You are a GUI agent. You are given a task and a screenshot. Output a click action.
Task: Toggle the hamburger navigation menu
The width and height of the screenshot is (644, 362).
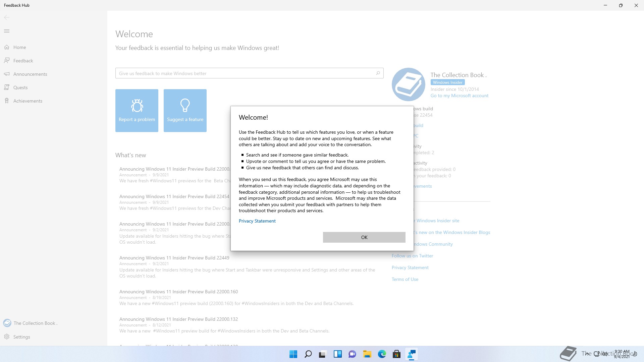coord(7,31)
